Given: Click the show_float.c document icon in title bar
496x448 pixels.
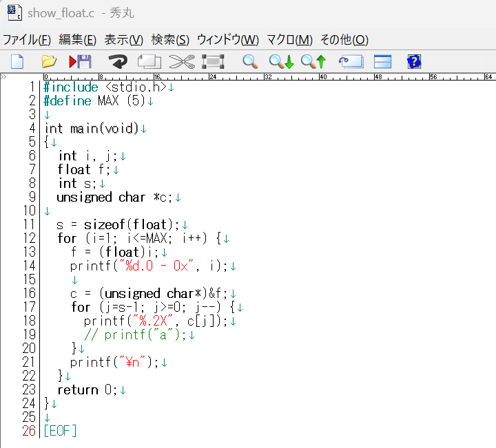Looking at the screenshot, I should (14, 12).
